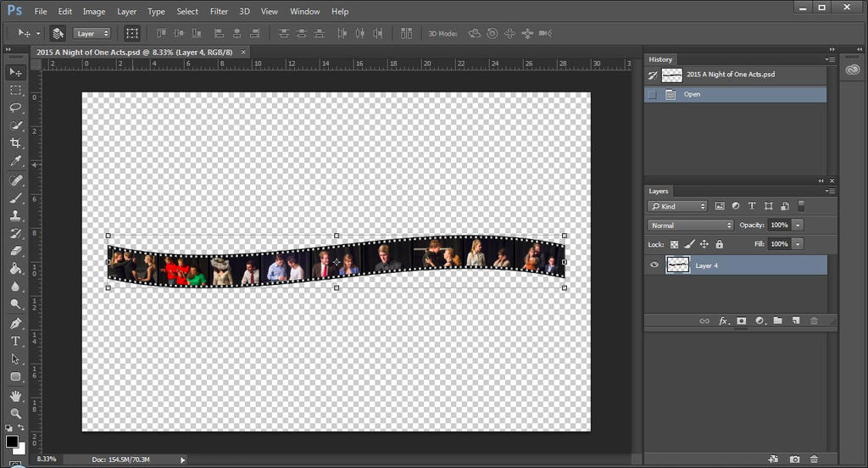Select the Layer 4 thumbnail
The height and width of the screenshot is (468, 868).
[x=677, y=265]
